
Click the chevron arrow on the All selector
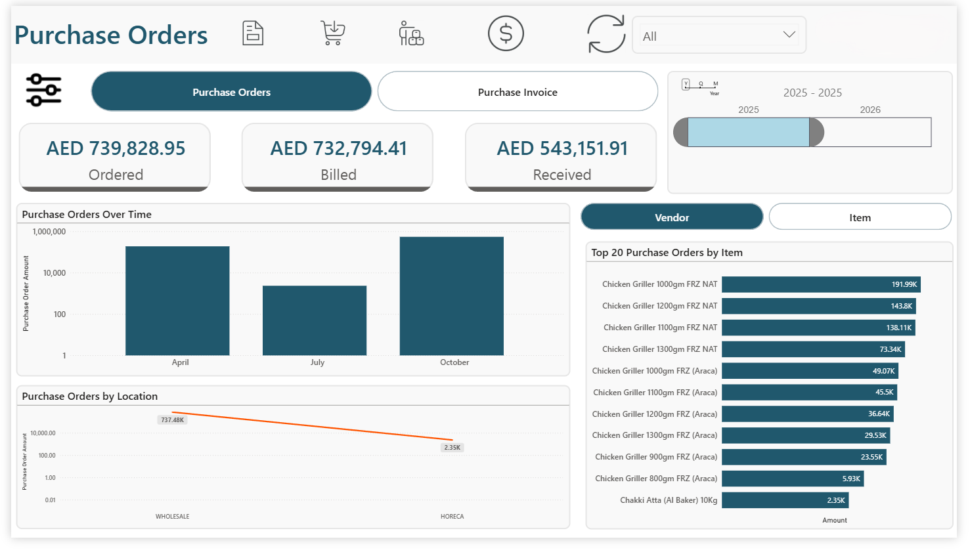pyautogui.click(x=788, y=35)
